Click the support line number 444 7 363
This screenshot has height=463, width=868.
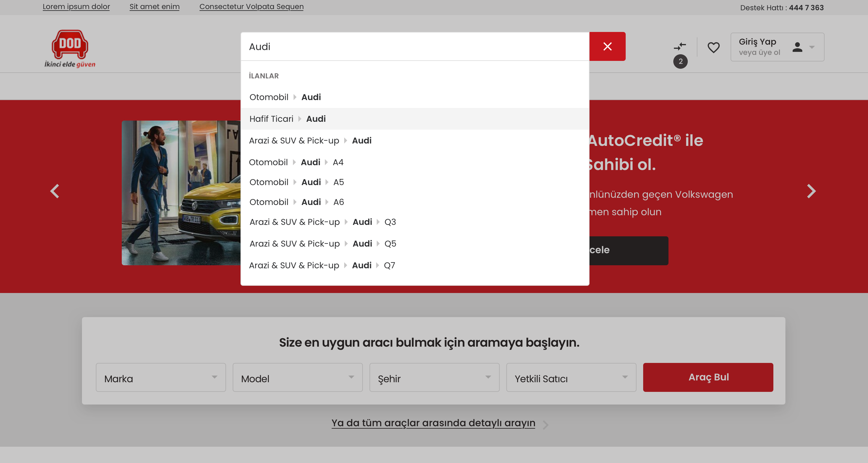coord(806,8)
